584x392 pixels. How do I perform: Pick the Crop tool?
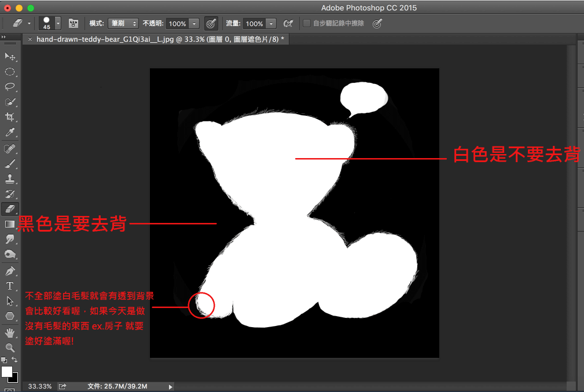pyautogui.click(x=10, y=117)
